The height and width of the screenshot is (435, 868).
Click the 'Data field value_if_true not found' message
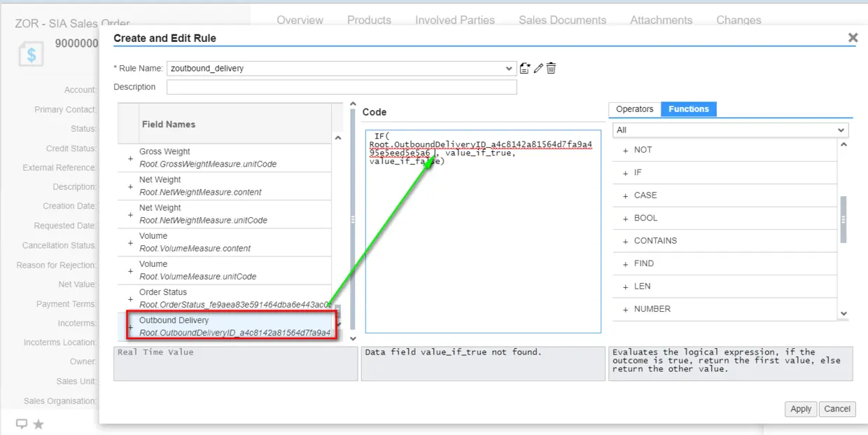(x=453, y=352)
